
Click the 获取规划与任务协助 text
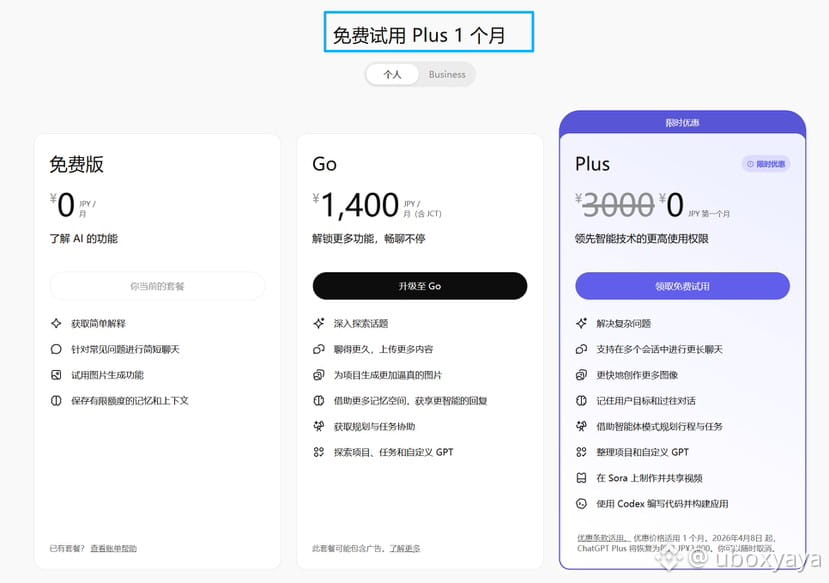tap(374, 427)
